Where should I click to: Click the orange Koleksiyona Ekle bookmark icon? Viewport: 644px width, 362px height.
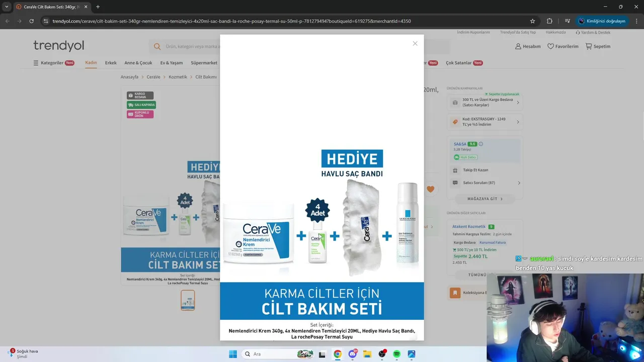(x=455, y=293)
